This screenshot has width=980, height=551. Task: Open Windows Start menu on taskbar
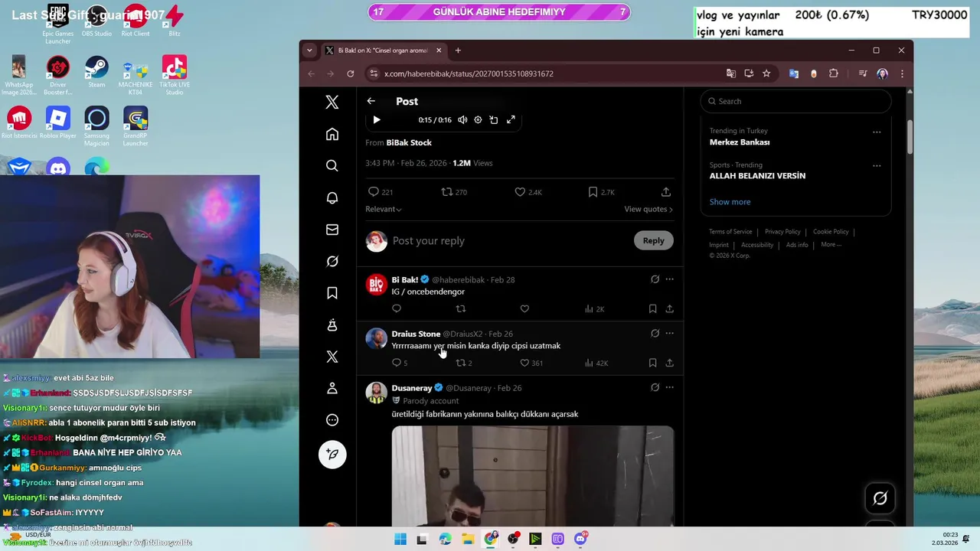coord(400,540)
